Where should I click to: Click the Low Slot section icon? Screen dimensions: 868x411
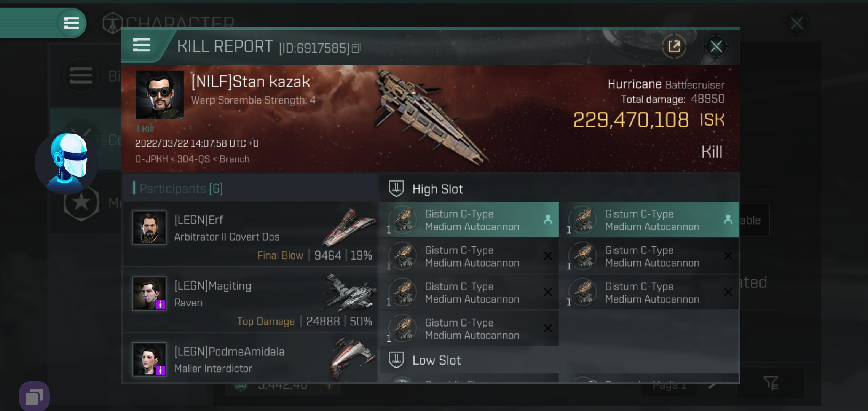tap(396, 360)
